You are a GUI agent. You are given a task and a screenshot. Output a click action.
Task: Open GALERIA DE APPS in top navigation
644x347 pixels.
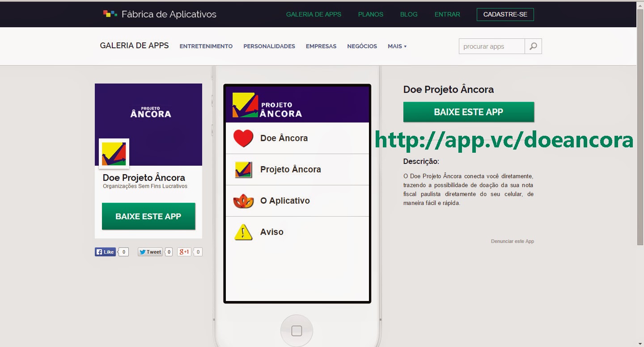pos(314,14)
